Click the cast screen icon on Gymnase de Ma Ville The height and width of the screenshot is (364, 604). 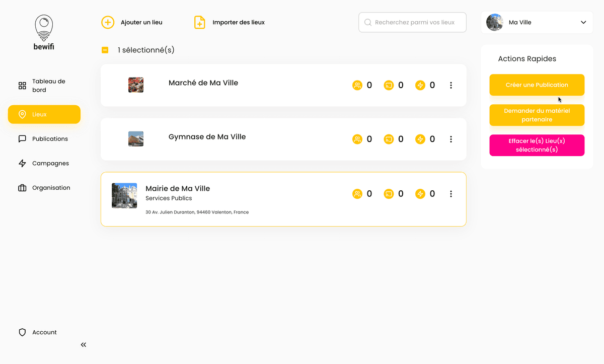click(389, 139)
